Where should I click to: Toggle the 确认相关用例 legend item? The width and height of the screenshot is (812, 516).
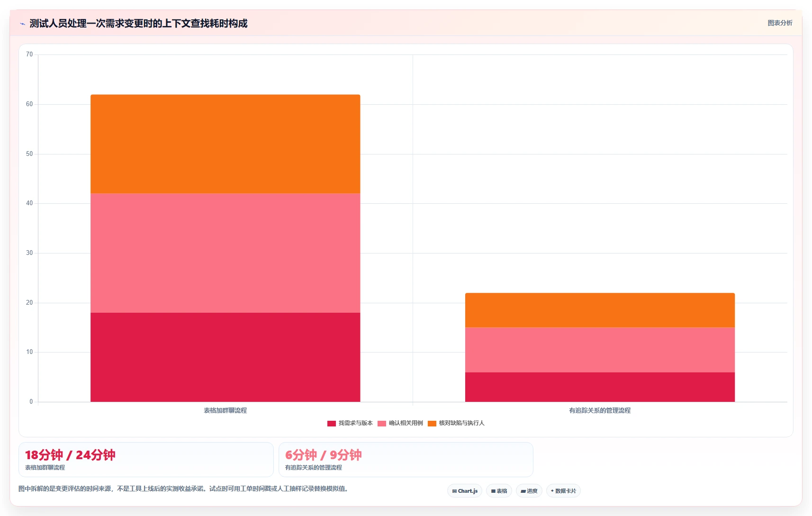[400, 423]
